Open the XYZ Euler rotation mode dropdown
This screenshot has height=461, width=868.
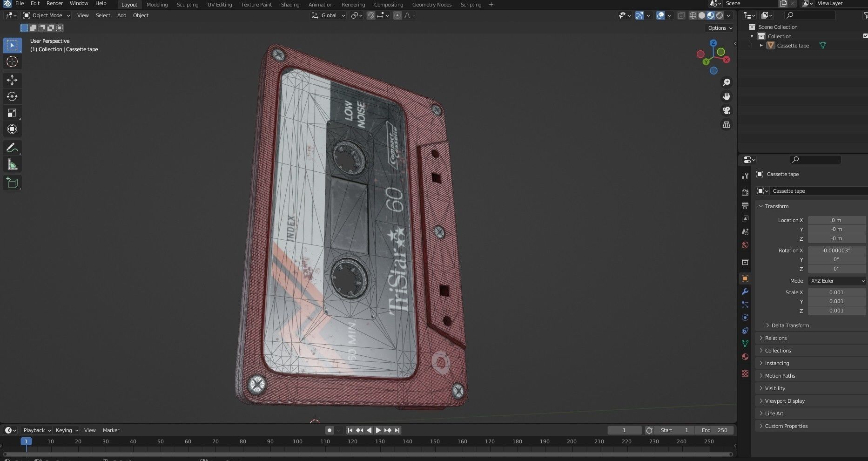coord(837,281)
